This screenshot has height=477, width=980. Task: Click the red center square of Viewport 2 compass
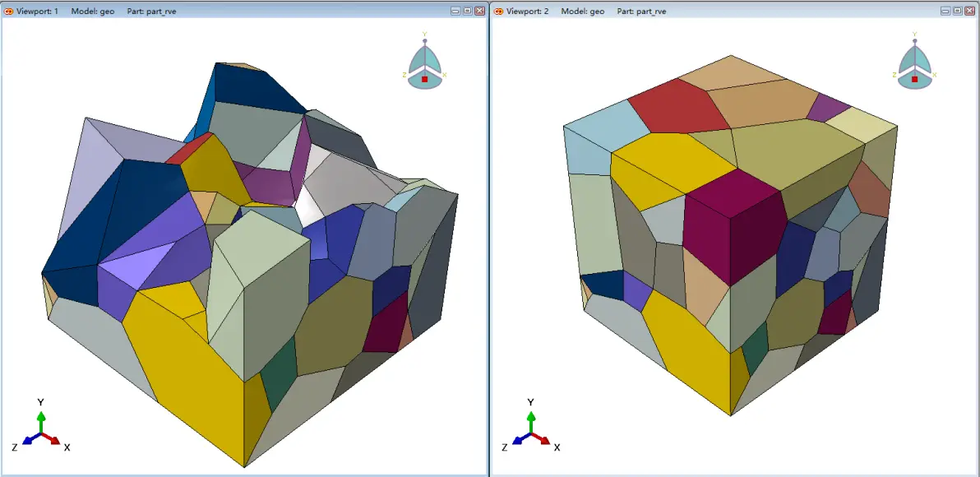coord(915,80)
